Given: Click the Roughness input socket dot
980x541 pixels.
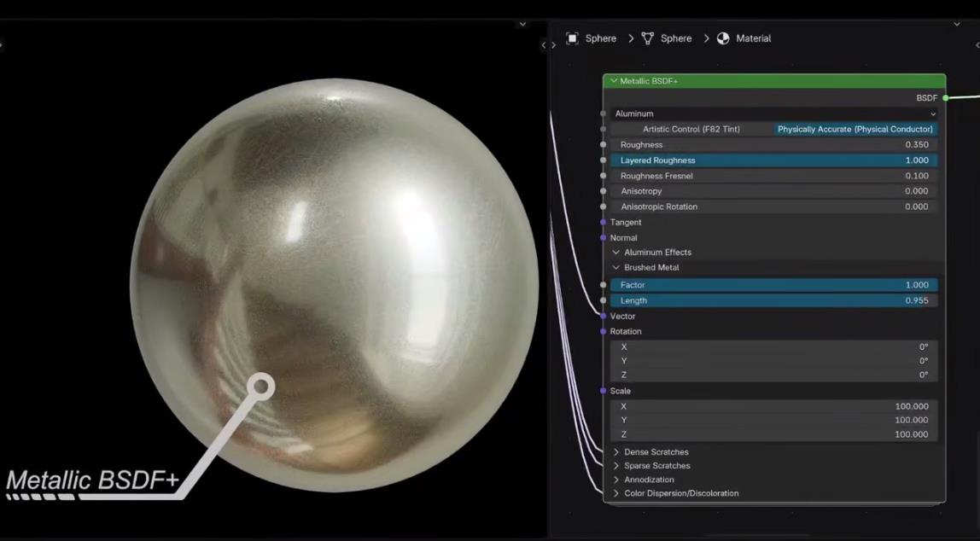Looking at the screenshot, I should (x=604, y=144).
